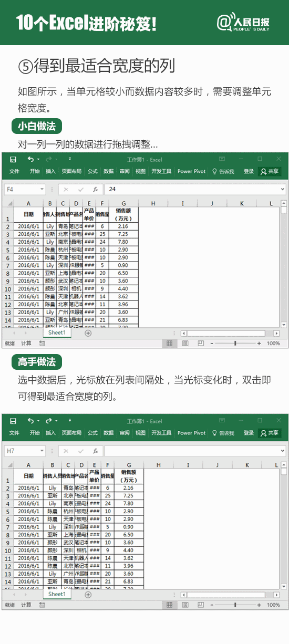
Task: Click cell G4 value 7.80 in the upper sheet
Action: 123,242
